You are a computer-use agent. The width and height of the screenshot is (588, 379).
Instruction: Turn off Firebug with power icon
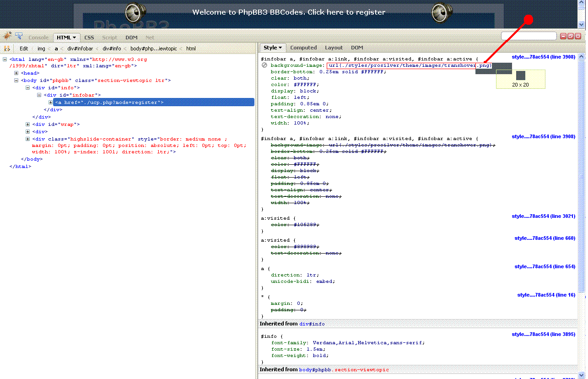coord(578,36)
